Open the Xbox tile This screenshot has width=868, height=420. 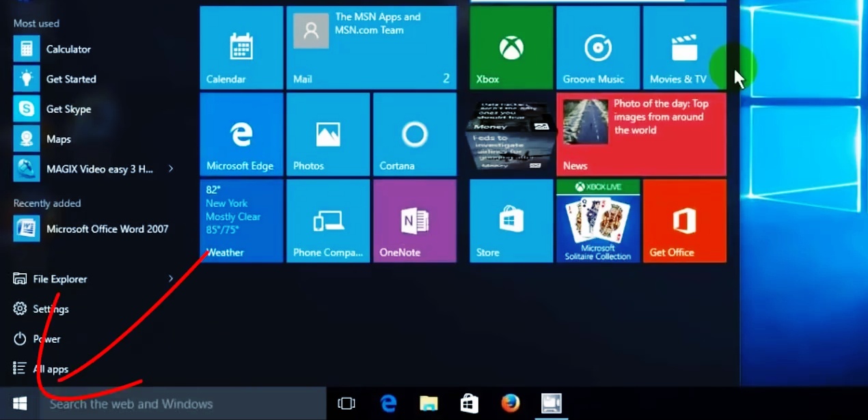pos(511,48)
